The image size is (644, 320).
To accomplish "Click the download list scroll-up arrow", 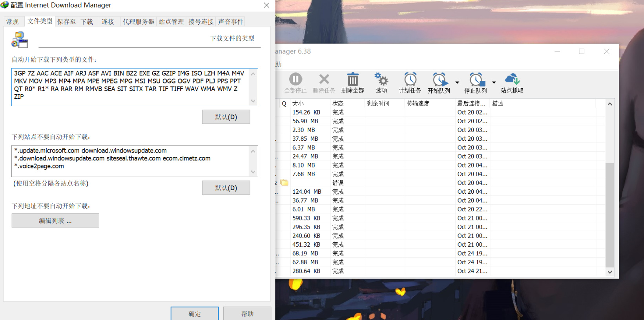I will (x=610, y=104).
